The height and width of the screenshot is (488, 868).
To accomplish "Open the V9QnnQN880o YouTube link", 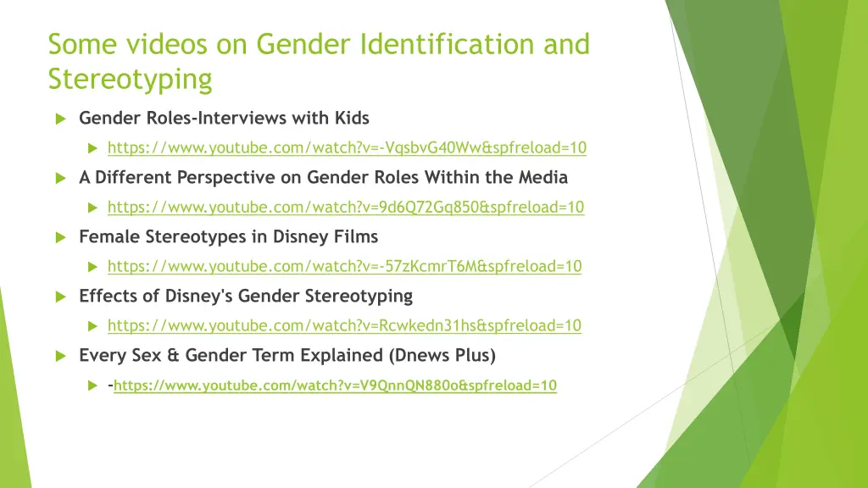I will 335,385.
